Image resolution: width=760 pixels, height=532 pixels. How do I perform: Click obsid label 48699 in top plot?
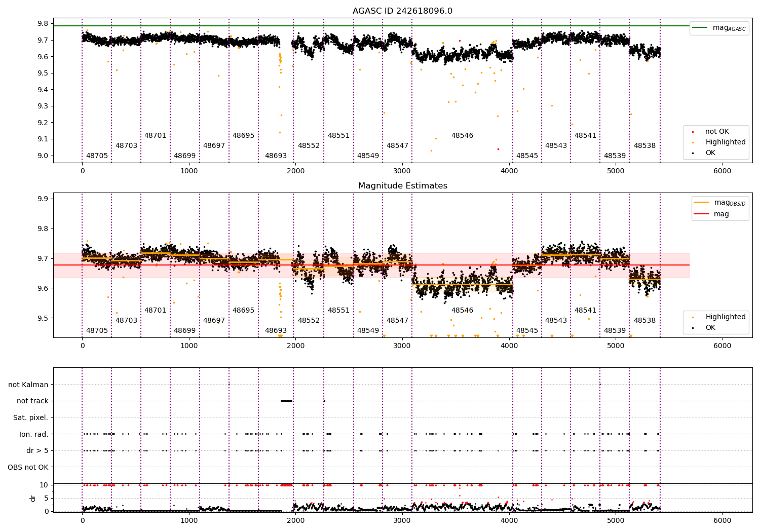point(184,156)
